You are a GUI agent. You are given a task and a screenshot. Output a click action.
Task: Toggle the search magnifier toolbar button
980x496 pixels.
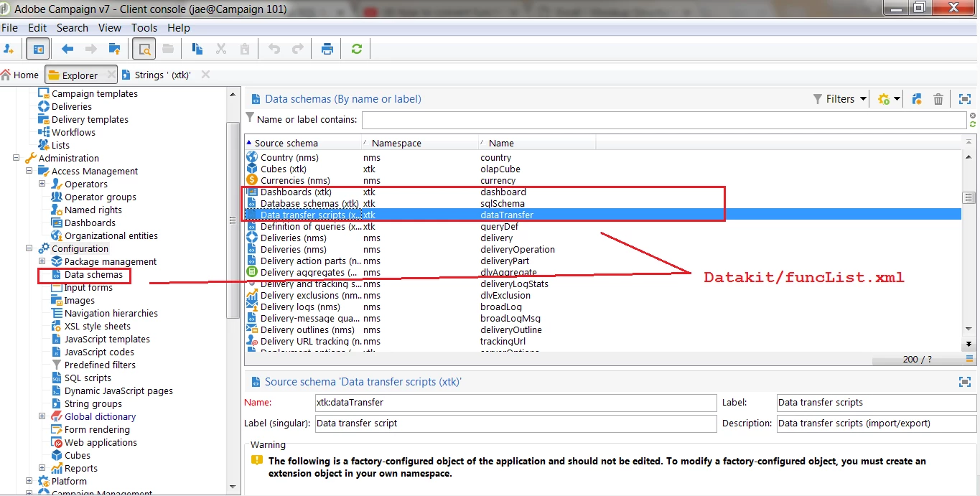click(x=144, y=49)
